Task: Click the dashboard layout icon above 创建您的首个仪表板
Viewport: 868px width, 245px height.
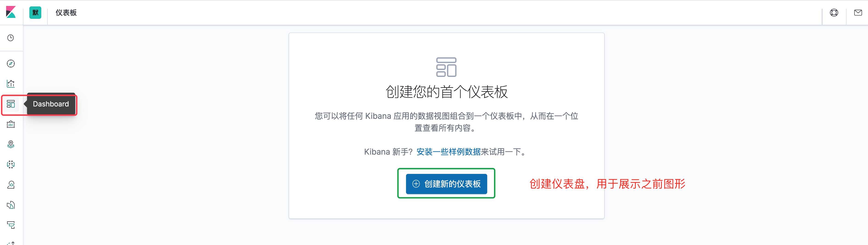Action: (446, 67)
